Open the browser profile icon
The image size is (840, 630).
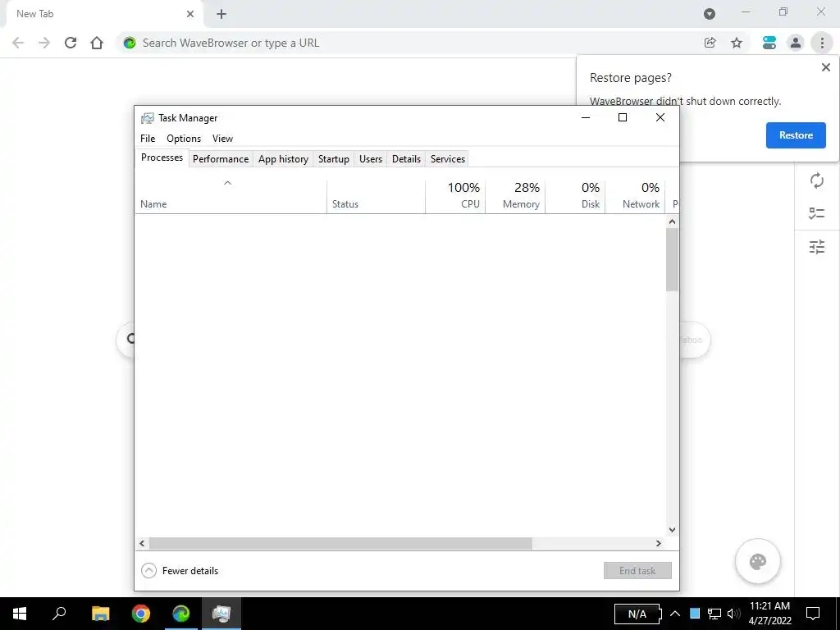pos(796,43)
